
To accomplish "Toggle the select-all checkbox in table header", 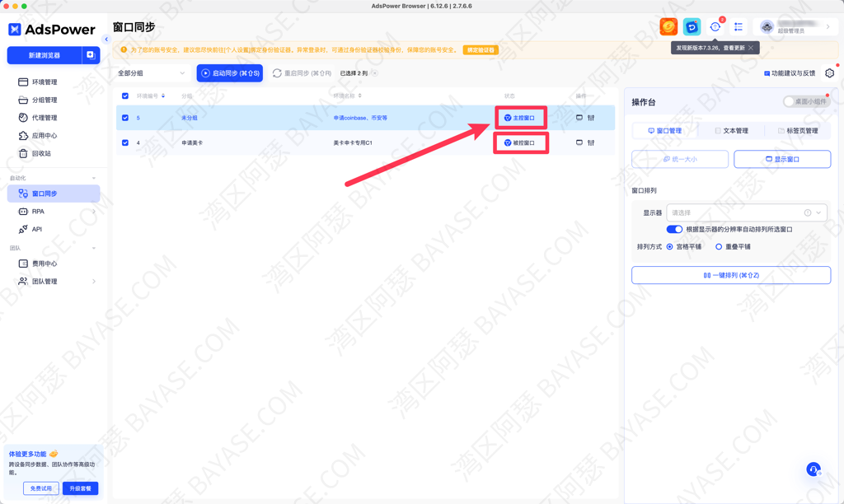I will [x=125, y=96].
